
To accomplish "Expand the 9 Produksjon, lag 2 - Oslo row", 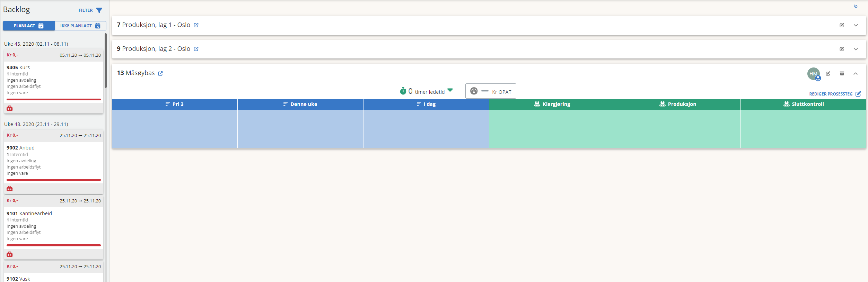I will pyautogui.click(x=856, y=49).
